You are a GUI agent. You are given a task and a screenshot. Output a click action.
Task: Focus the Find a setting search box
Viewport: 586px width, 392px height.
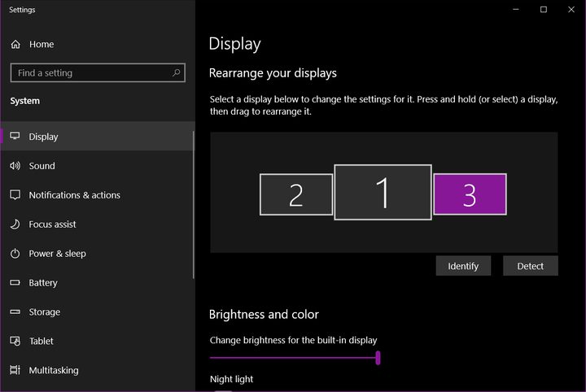98,73
